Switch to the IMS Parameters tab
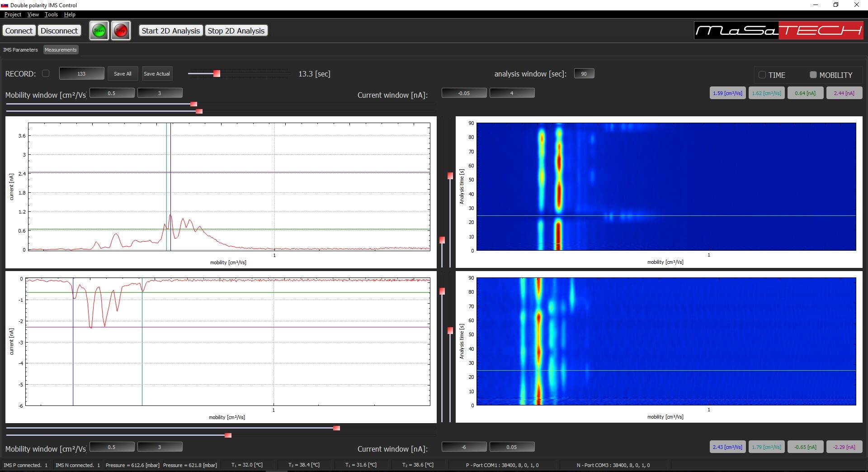 pos(20,50)
